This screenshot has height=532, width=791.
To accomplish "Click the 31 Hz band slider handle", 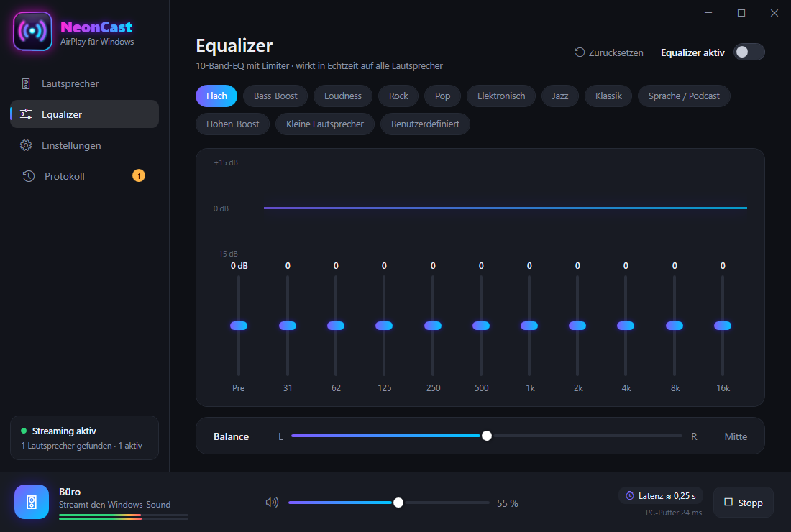I will tap(288, 326).
